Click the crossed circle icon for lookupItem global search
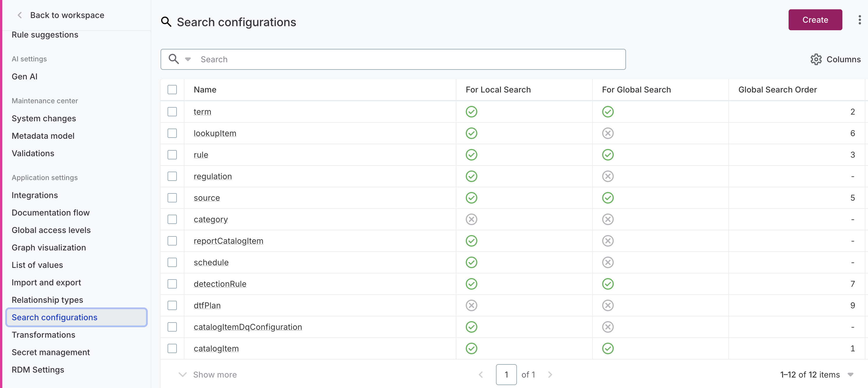Image resolution: width=868 pixels, height=388 pixels. point(608,133)
